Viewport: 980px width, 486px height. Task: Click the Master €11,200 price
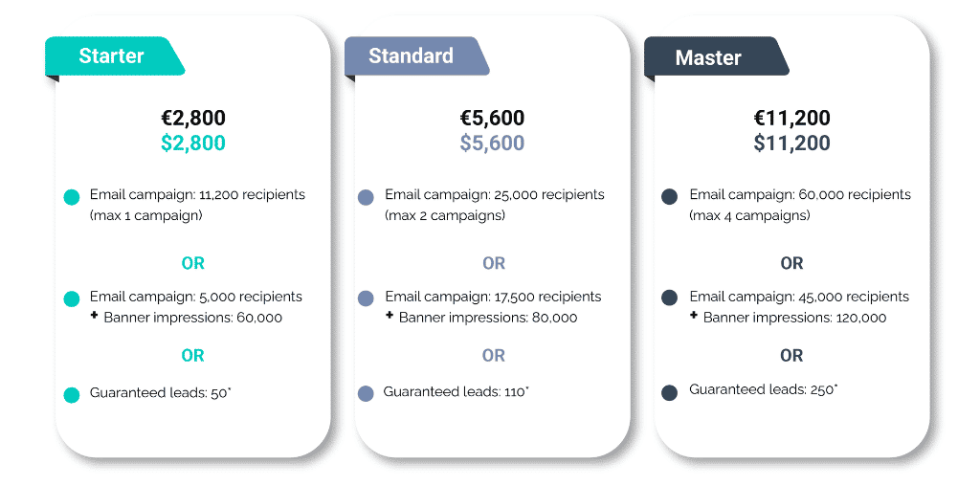point(791,119)
